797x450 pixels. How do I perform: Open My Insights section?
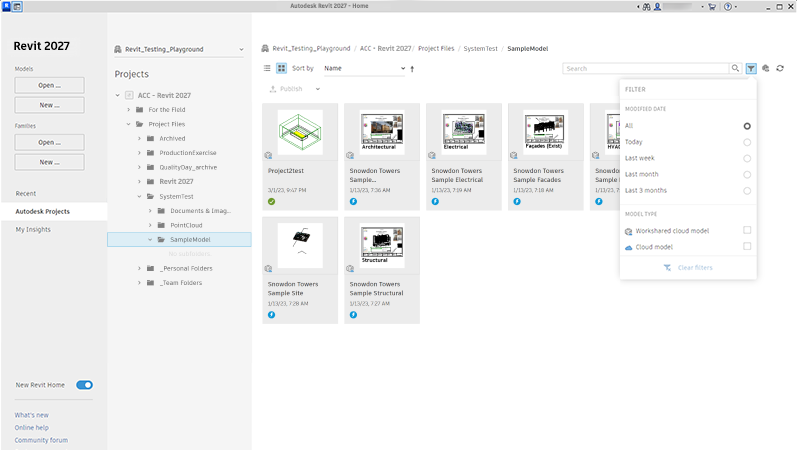tap(33, 230)
